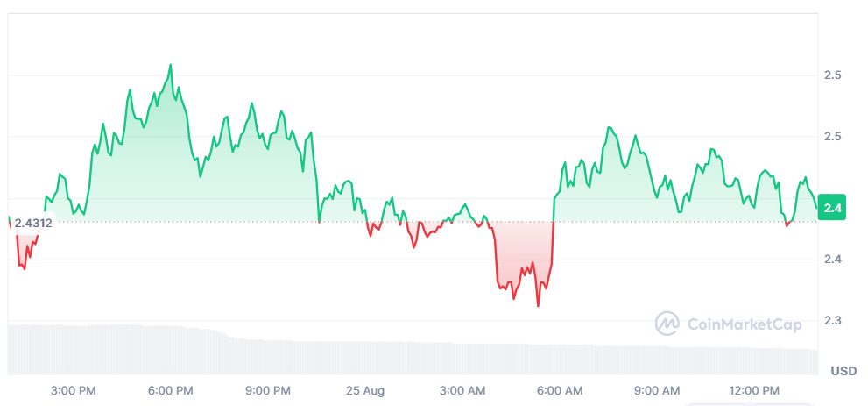868x406 pixels.
Task: Click the gray 2.4 price axis label
Action: (x=833, y=260)
